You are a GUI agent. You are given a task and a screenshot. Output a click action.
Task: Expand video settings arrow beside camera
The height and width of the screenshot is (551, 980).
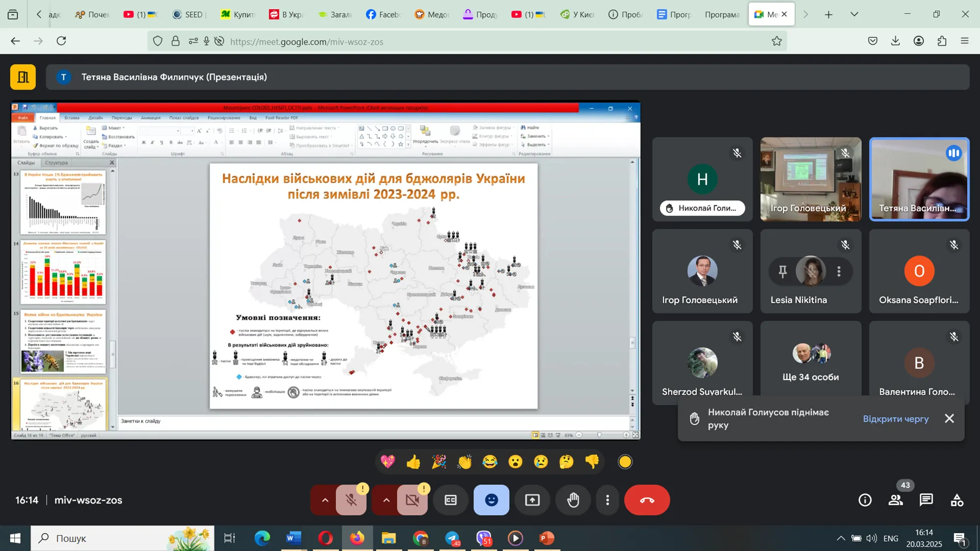[x=386, y=500]
